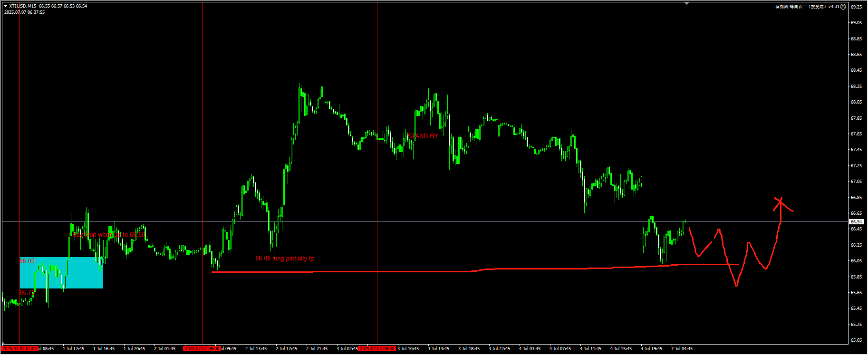Click the 69.25 level on price scale
The width and height of the screenshot is (868, 355).
tap(856, 7)
